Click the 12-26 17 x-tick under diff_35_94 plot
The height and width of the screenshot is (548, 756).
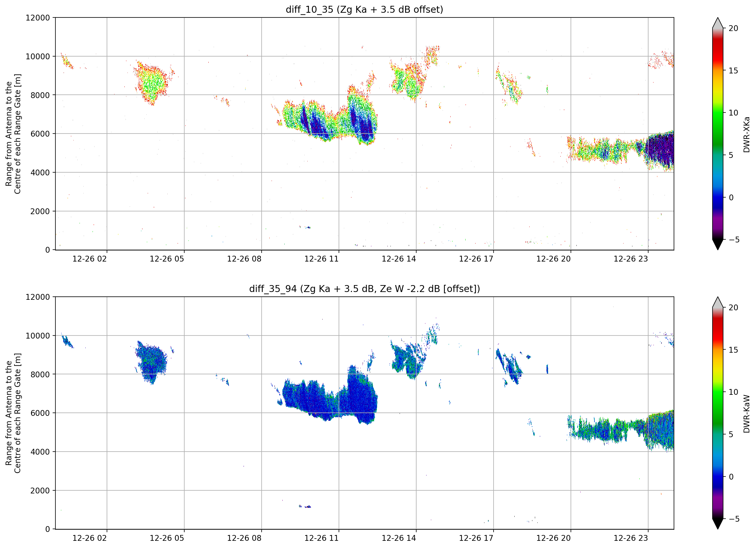click(476, 538)
